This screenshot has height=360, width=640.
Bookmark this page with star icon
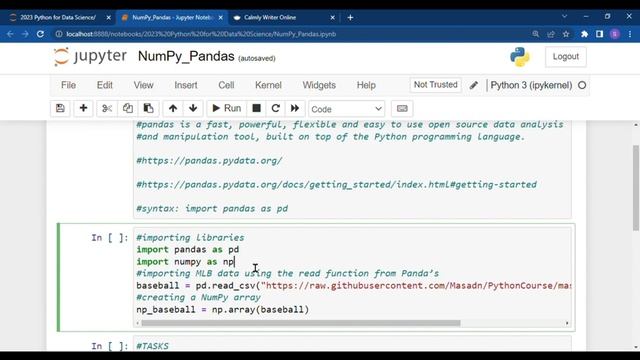pyautogui.click(x=566, y=34)
